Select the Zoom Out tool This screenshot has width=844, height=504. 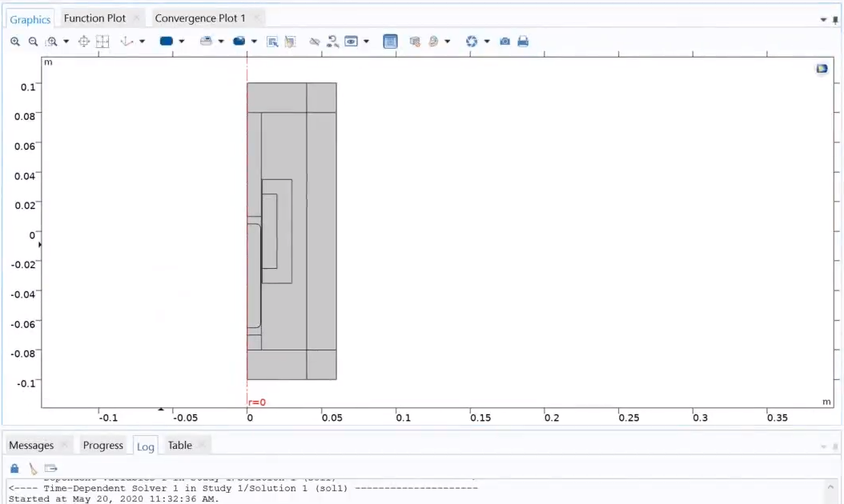click(x=33, y=41)
